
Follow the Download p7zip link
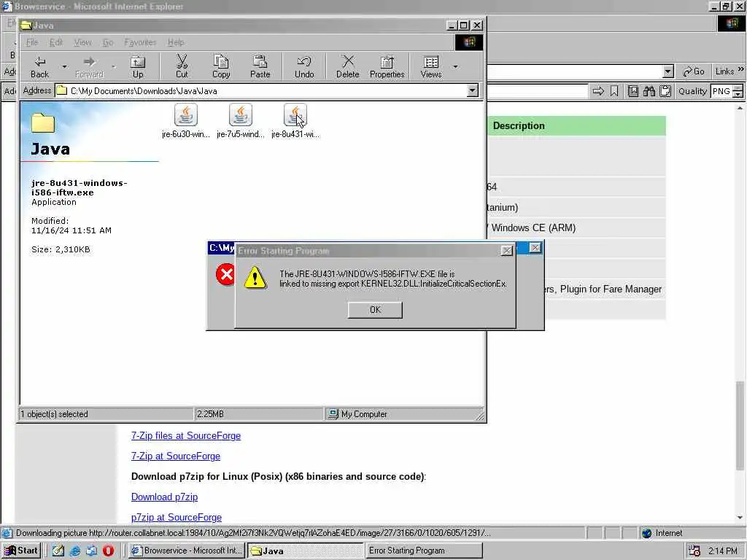click(x=164, y=497)
